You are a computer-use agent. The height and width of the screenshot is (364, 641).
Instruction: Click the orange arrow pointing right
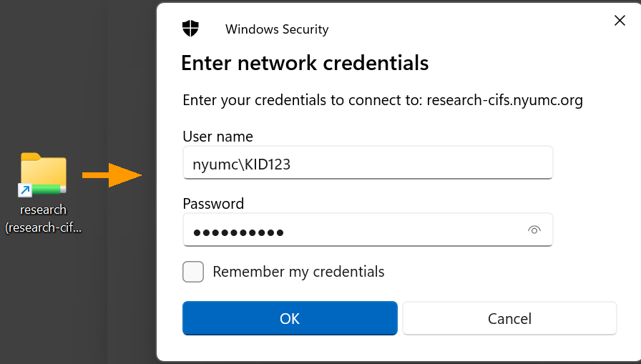pos(112,174)
